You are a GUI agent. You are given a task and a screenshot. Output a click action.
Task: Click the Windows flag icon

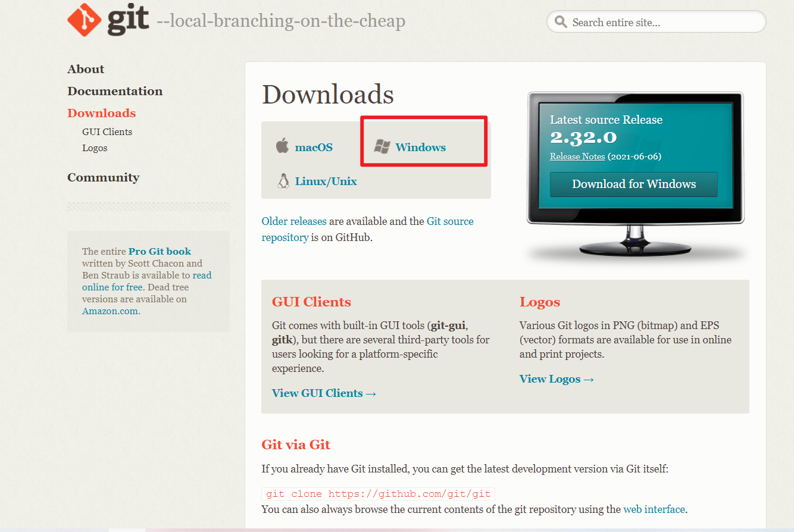coord(382,147)
